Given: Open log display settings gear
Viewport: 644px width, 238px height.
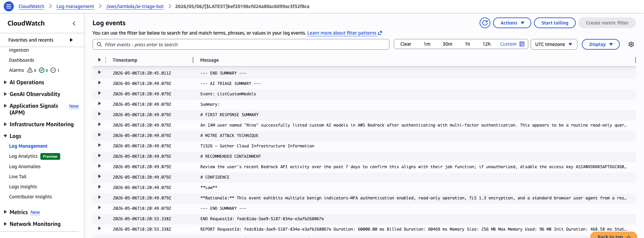Looking at the screenshot, I should point(631,44).
